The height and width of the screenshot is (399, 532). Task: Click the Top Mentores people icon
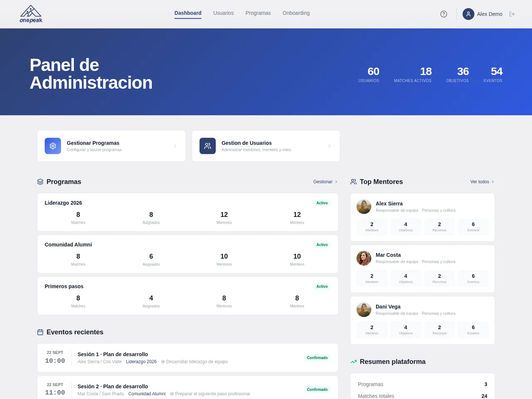pos(354,182)
